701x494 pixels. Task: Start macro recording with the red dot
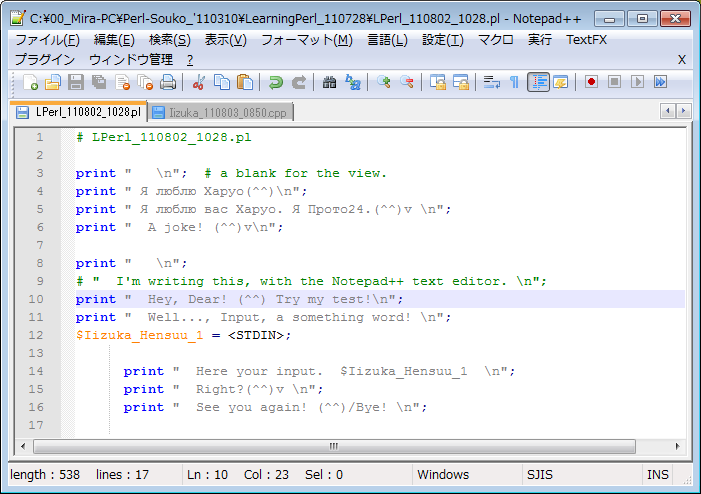click(591, 82)
